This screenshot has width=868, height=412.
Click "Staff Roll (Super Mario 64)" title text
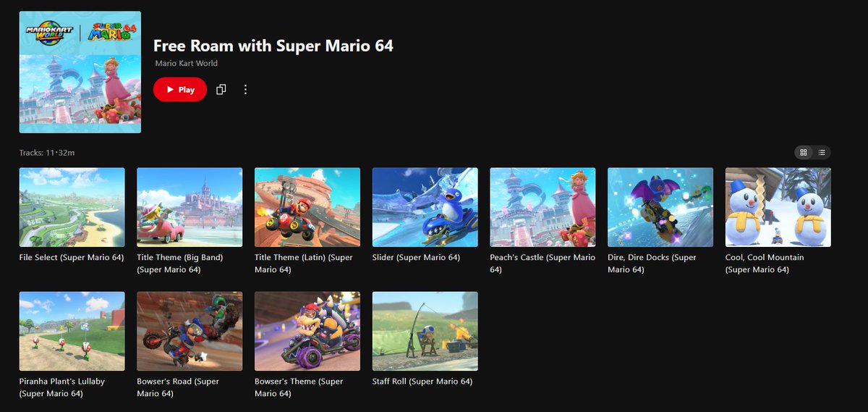pos(422,382)
